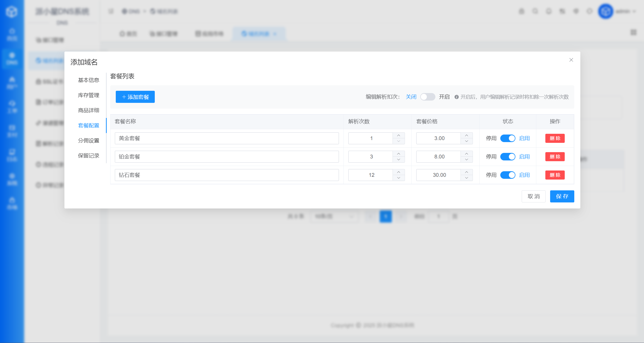Screen dimensions: 644x343
Task: Decrease 套餐价格 for 黄金套餐 using down arrow
Action: 467,141
